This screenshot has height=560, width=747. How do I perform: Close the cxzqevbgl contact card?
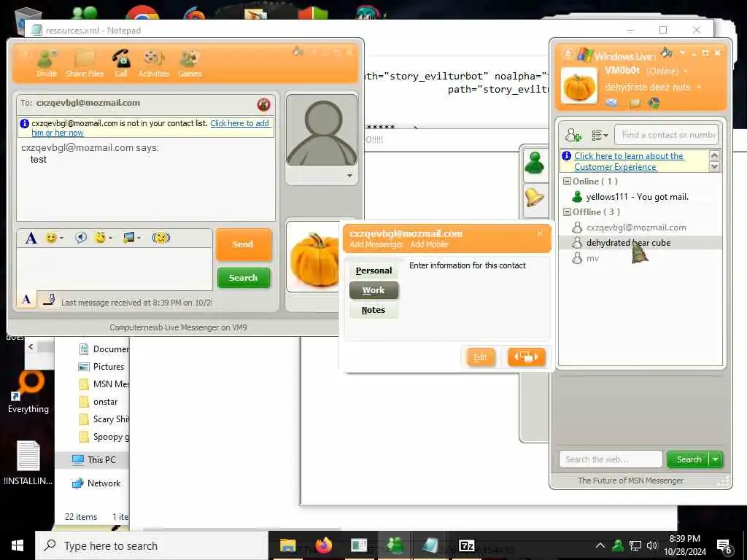[x=540, y=233]
